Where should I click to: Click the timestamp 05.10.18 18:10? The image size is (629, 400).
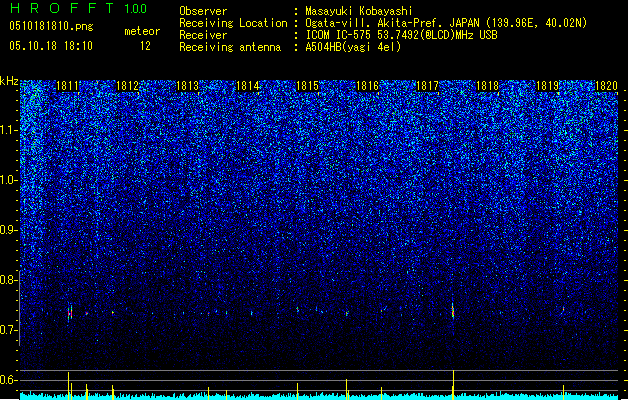point(51,46)
